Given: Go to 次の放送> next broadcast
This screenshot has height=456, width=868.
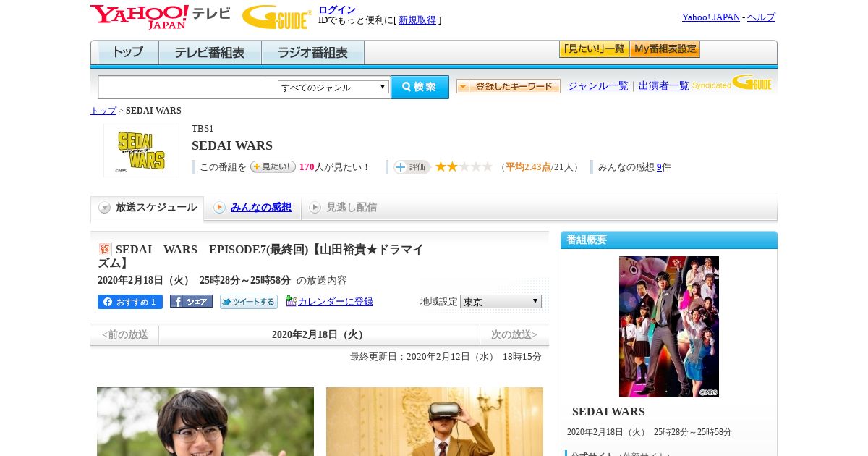Looking at the screenshot, I should [x=514, y=334].
